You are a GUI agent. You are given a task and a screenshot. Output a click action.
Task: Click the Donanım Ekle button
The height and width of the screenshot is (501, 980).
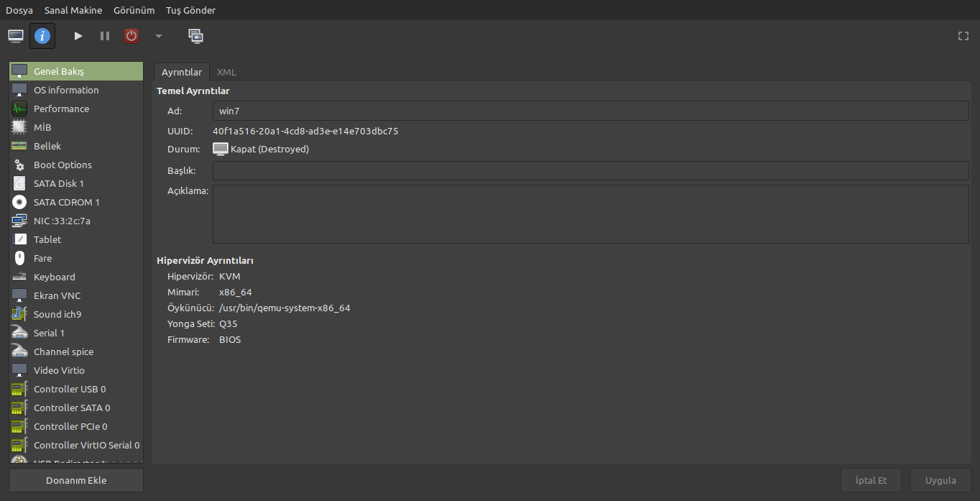click(76, 480)
